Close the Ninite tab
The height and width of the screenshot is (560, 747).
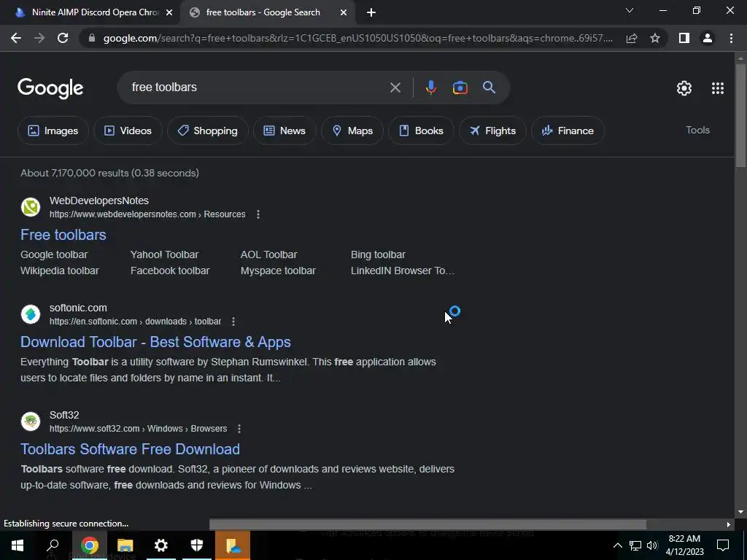[169, 13]
